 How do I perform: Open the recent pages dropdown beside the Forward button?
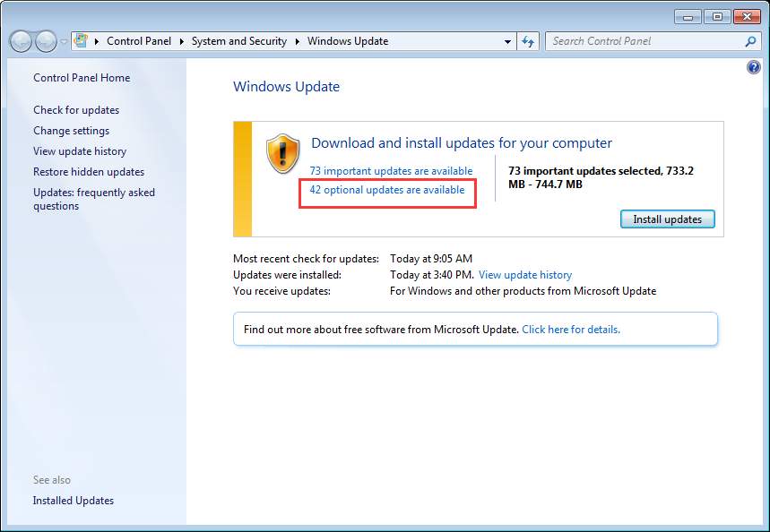pos(64,42)
